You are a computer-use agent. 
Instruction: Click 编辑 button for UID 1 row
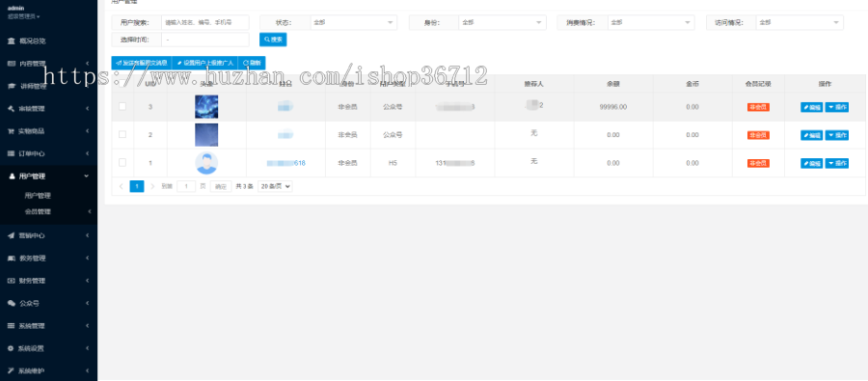[x=811, y=163]
